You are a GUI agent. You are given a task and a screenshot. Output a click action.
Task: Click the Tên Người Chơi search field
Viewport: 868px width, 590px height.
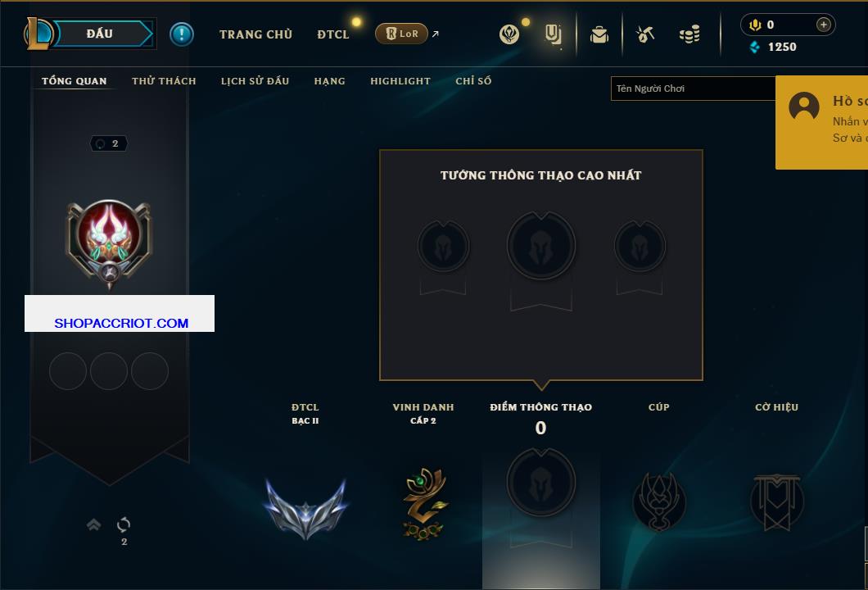(693, 88)
